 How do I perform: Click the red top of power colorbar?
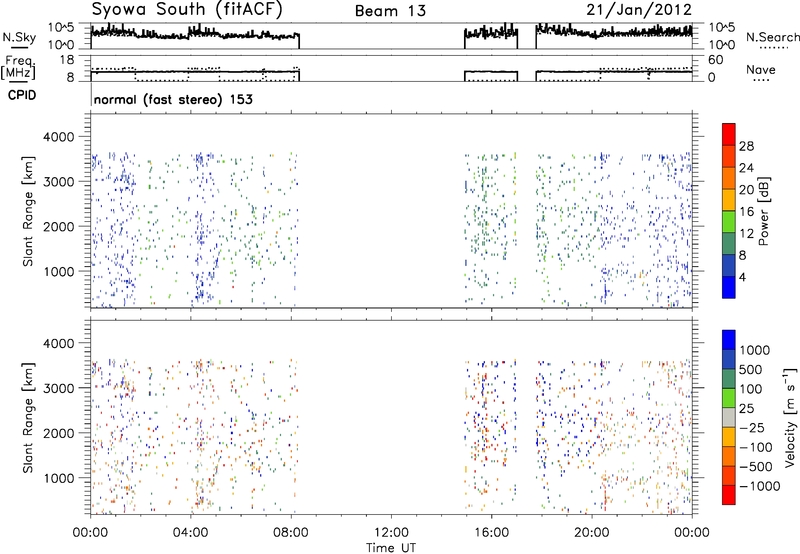pos(729,134)
